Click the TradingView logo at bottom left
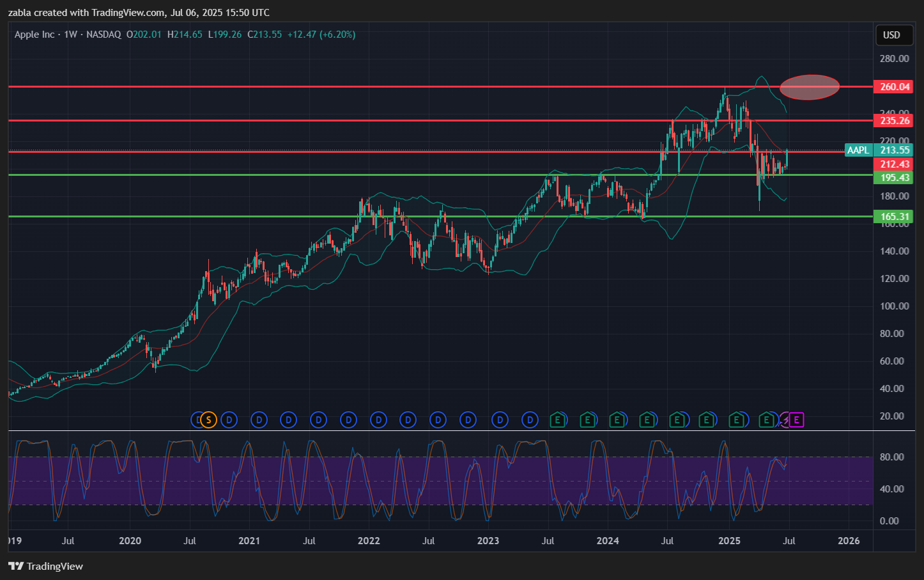Image resolution: width=924 pixels, height=580 pixels. (x=45, y=566)
